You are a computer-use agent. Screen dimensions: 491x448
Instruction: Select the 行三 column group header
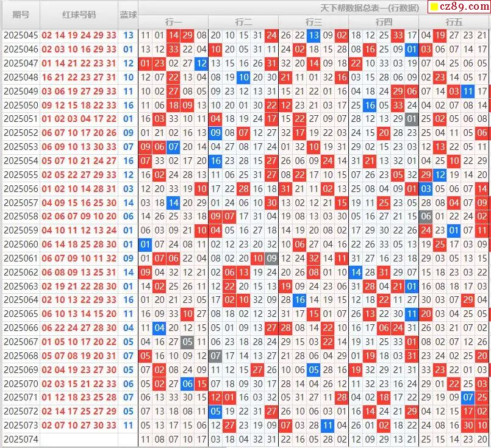pyautogui.click(x=314, y=22)
